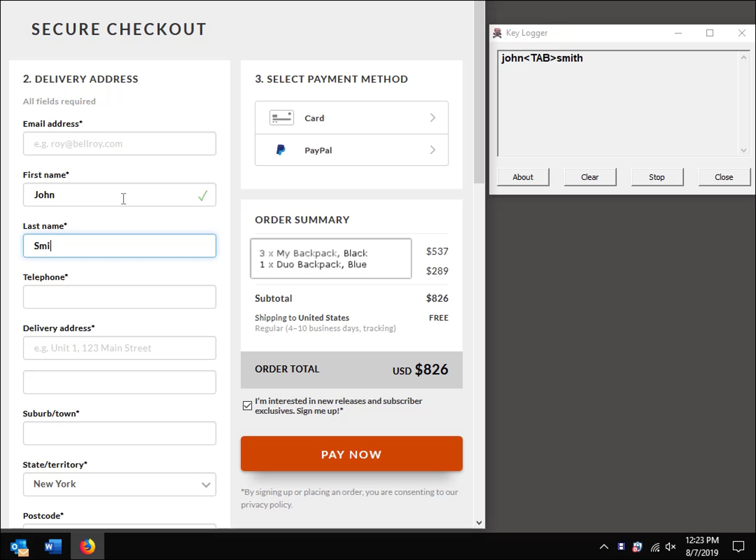Open About in Key Logger
This screenshot has width=756, height=560.
click(x=523, y=177)
